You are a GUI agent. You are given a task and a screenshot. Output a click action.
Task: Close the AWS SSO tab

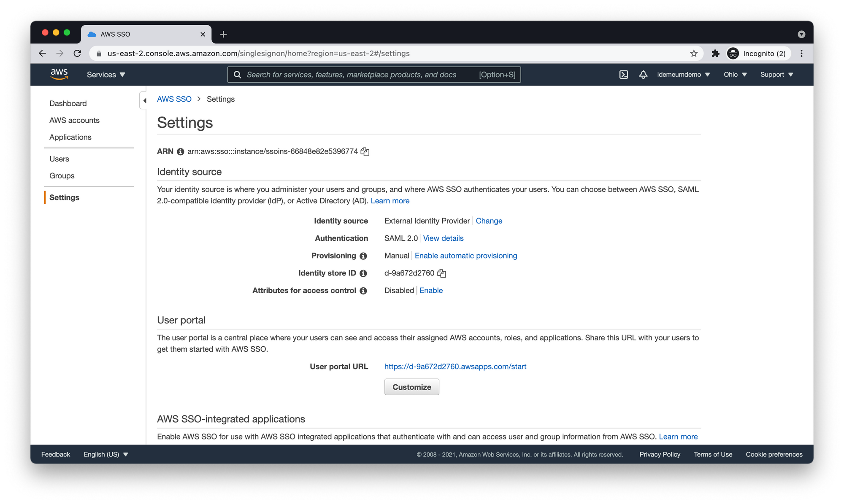pyautogui.click(x=203, y=34)
